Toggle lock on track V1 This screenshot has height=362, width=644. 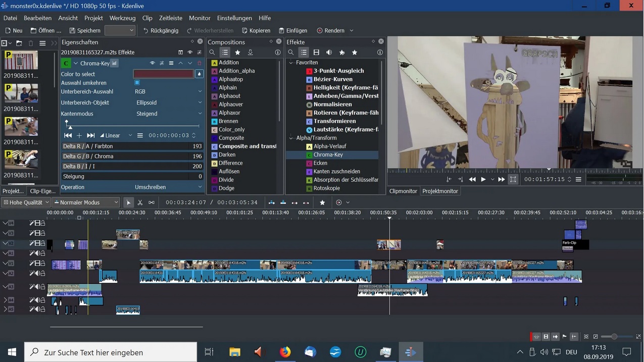[43, 263]
